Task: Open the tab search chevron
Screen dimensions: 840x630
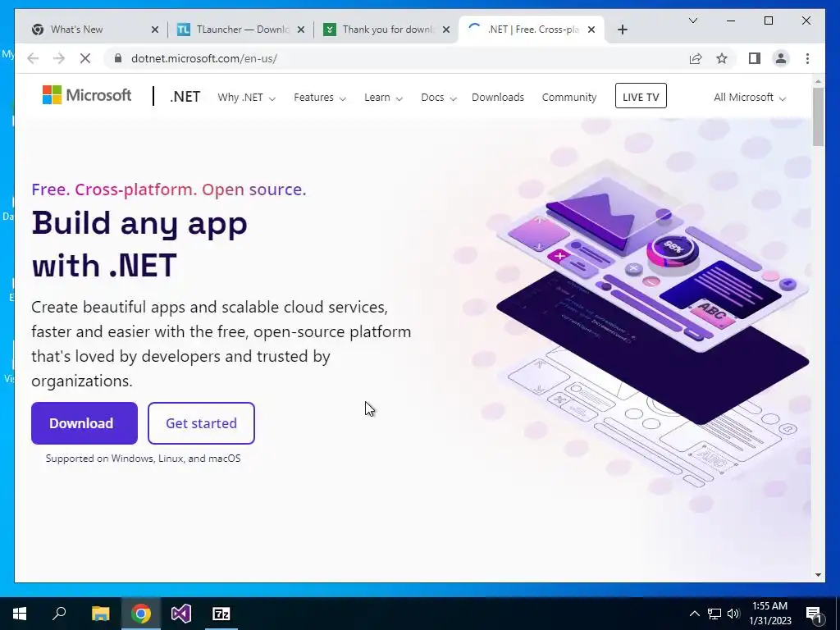Action: point(692,21)
